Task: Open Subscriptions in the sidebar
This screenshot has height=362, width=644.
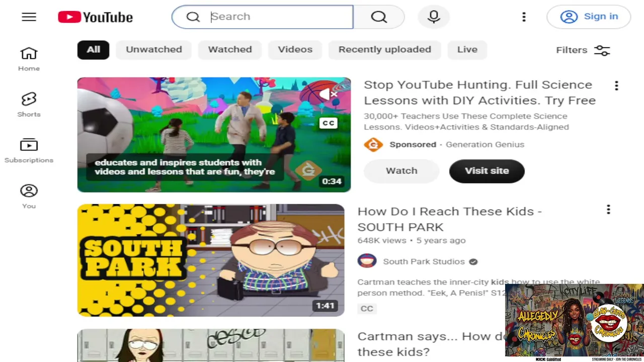Action: click(29, 150)
